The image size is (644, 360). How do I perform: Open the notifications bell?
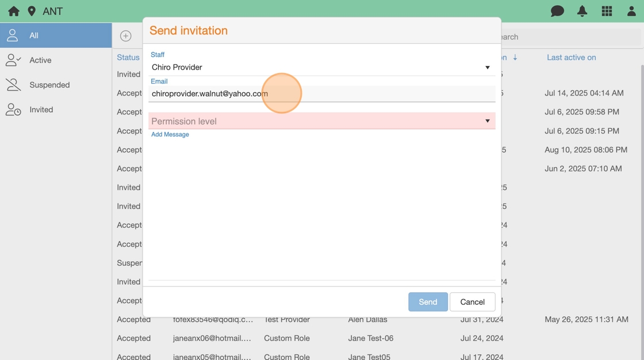(x=582, y=12)
